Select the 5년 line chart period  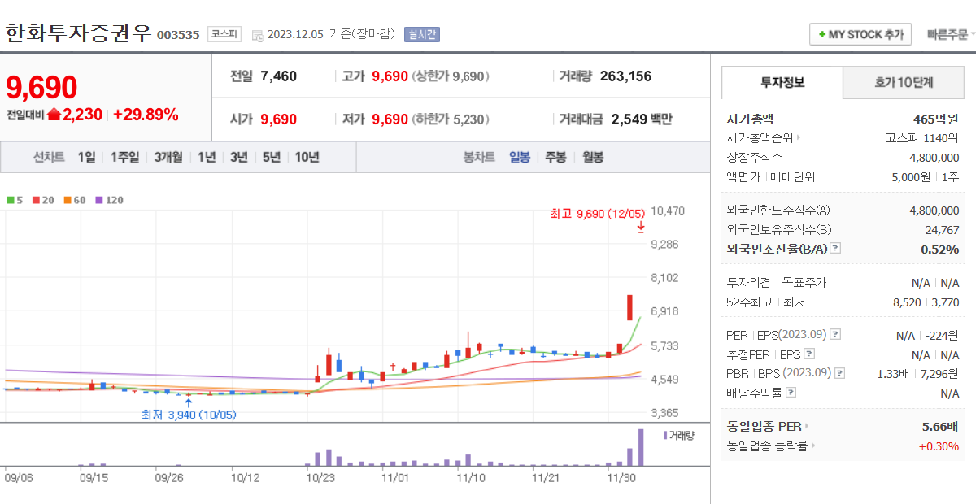coord(271,157)
